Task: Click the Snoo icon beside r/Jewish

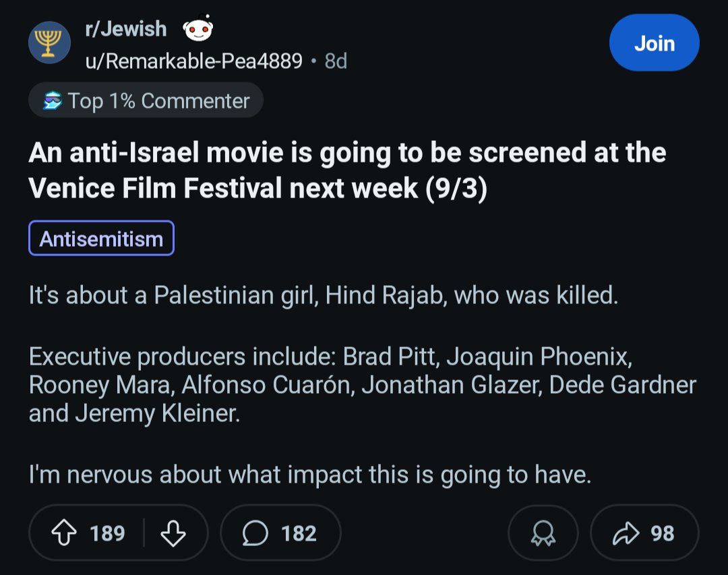Action: point(198,29)
